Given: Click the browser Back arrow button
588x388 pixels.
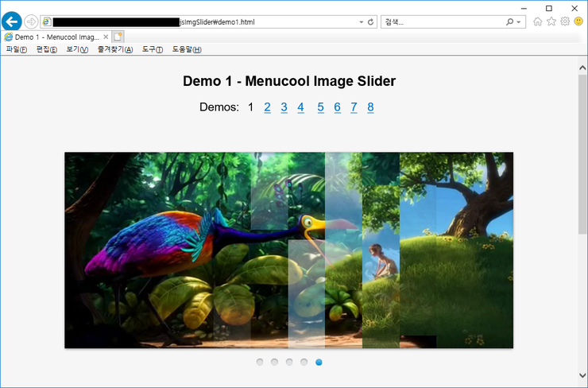Looking at the screenshot, I should tap(12, 21).
